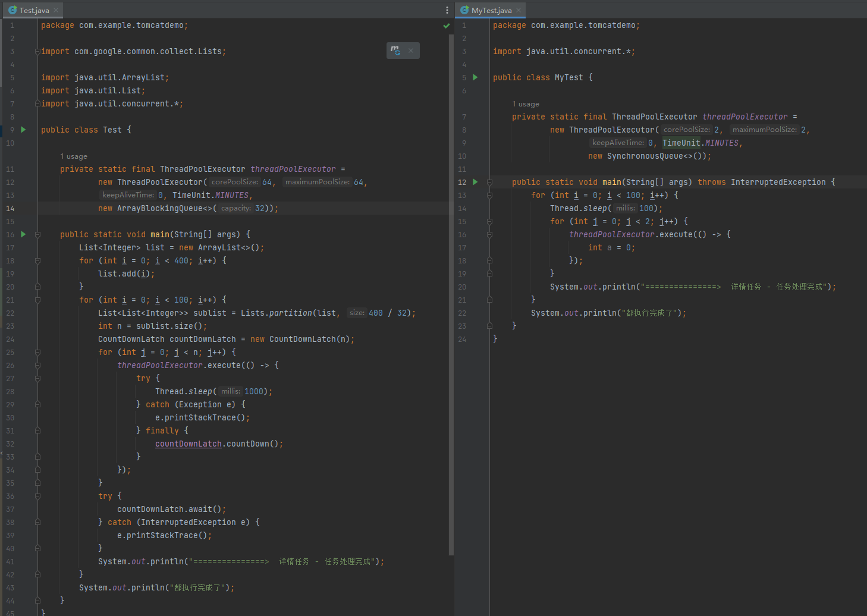Collapse the imports block in Test.java

tap(37, 52)
